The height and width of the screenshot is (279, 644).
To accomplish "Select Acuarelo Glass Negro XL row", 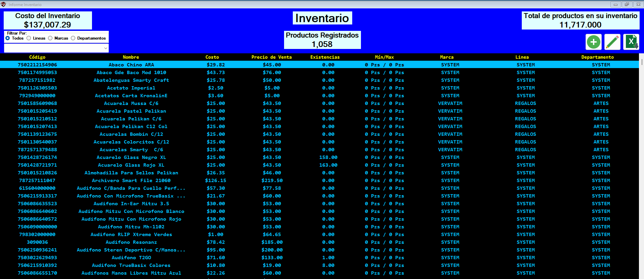I will [319, 157].
